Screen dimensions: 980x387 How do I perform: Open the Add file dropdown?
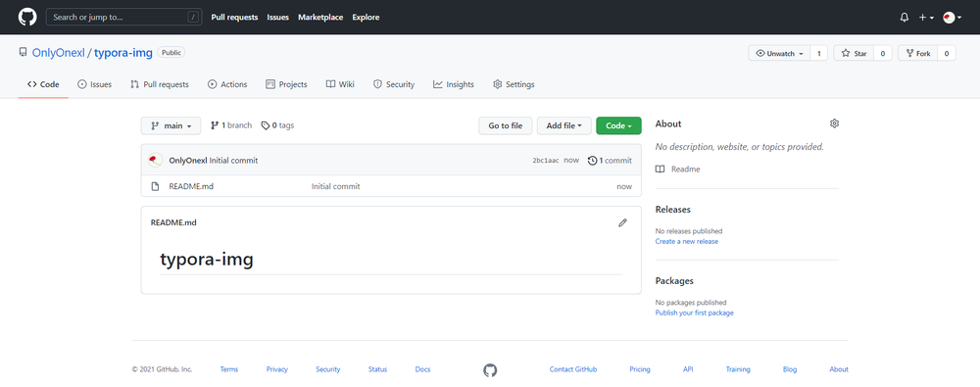tap(564, 125)
